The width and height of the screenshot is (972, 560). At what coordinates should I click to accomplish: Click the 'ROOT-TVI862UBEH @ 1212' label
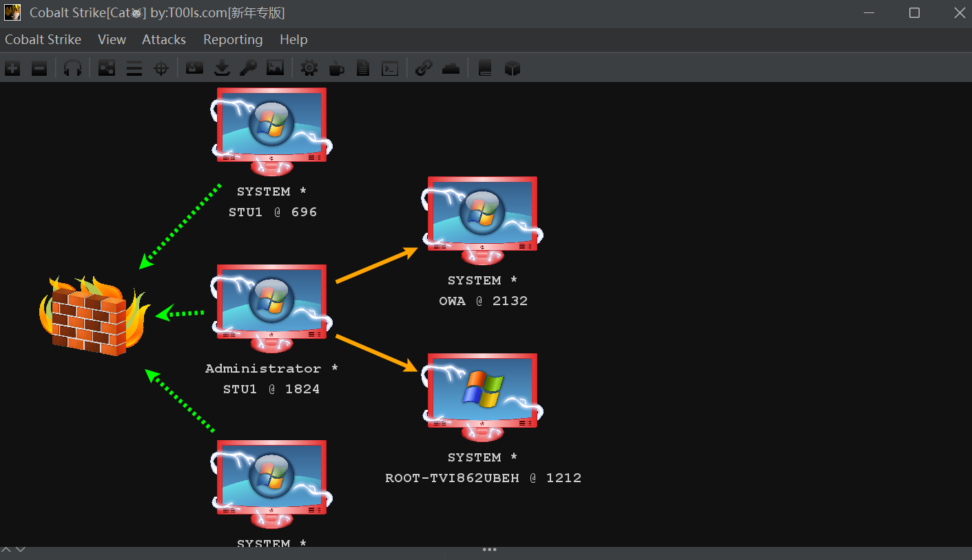[484, 478]
